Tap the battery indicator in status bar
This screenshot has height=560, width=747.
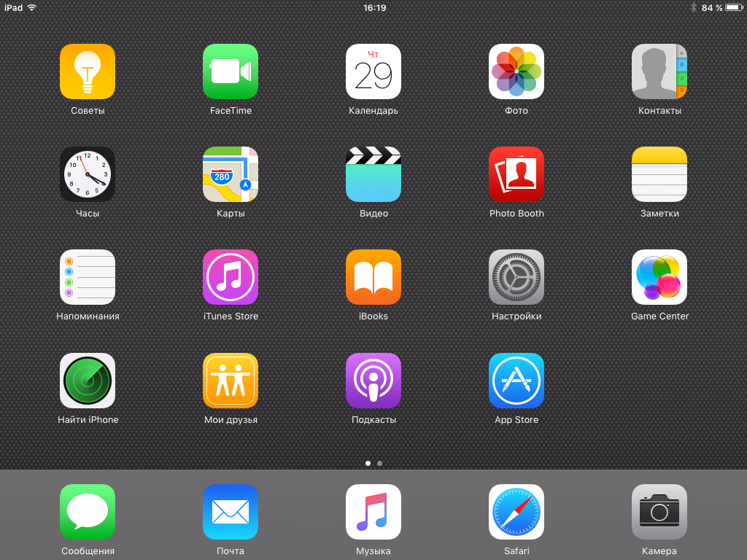[x=734, y=7]
